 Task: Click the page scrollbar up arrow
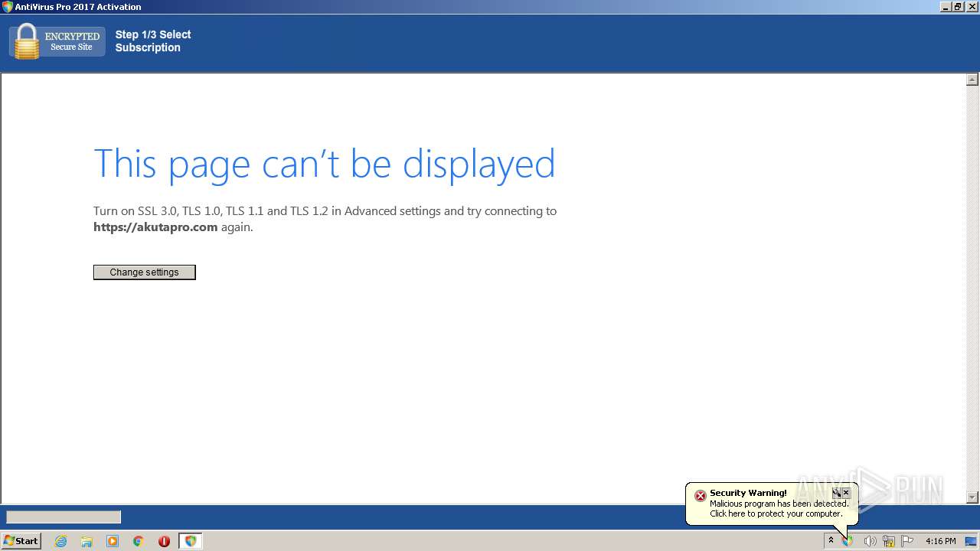click(972, 80)
